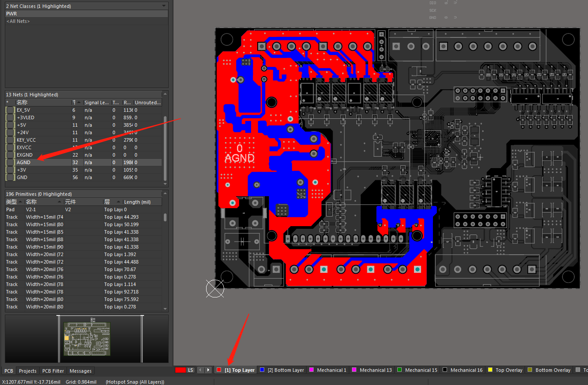Toggle the color box for net KEY_VCC
Viewport: 588px width, 385px height.
click(10, 140)
